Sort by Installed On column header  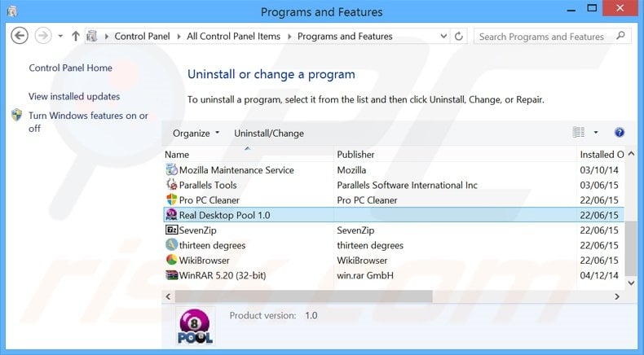coord(602,155)
